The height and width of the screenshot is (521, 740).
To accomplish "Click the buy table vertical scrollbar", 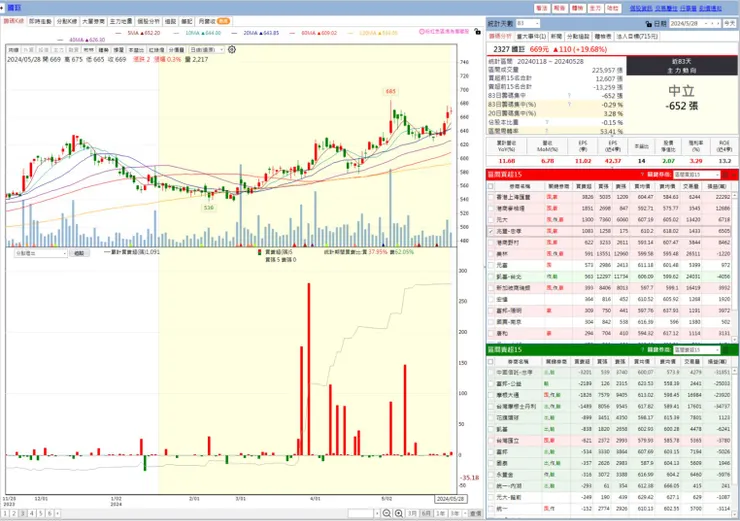I will pyautogui.click(x=734, y=267).
